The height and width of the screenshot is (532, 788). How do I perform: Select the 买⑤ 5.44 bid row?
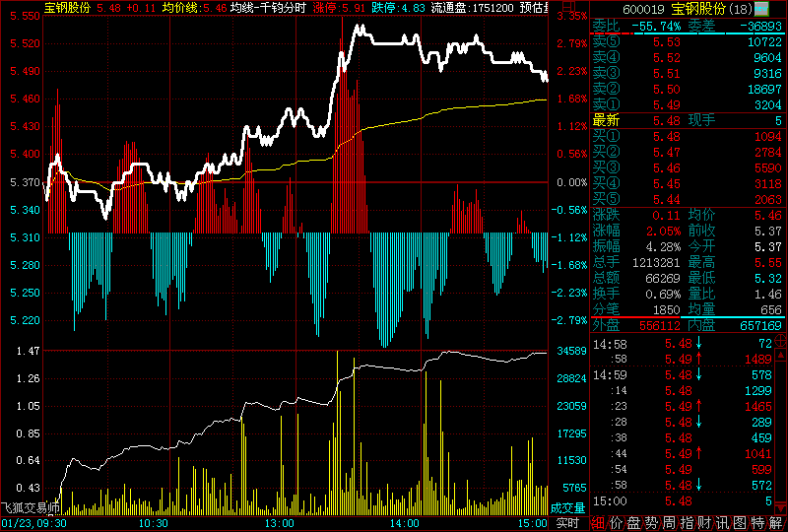tap(687, 199)
